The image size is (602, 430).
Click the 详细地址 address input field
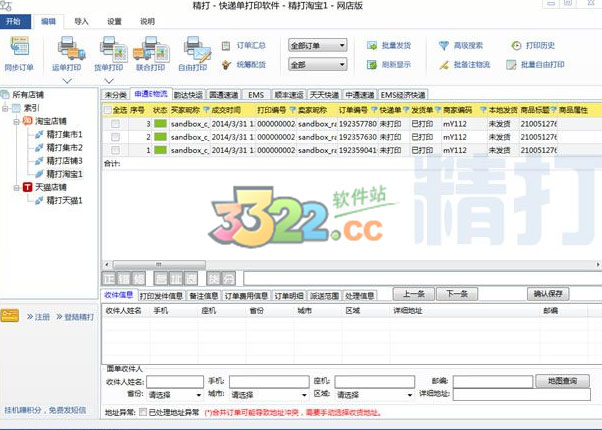(521, 395)
